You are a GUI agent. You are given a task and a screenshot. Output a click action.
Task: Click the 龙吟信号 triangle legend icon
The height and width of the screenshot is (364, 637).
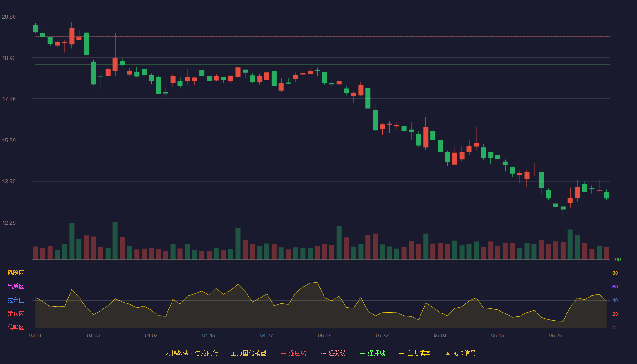point(447,353)
